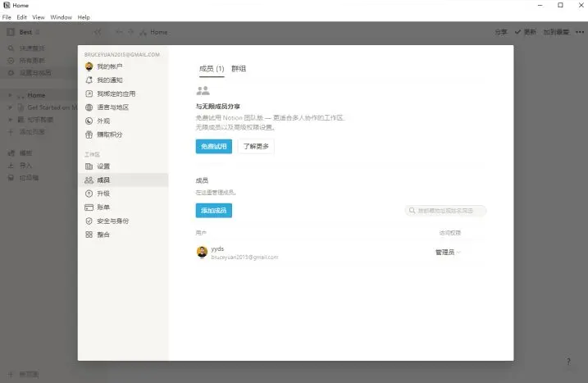Open Window menu
This screenshot has width=588, height=383.
62,17
